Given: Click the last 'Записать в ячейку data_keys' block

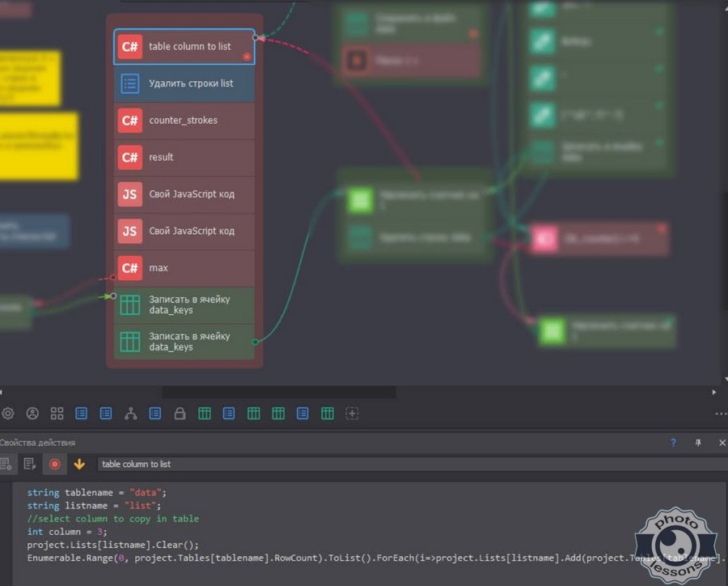Looking at the screenshot, I should click(184, 342).
